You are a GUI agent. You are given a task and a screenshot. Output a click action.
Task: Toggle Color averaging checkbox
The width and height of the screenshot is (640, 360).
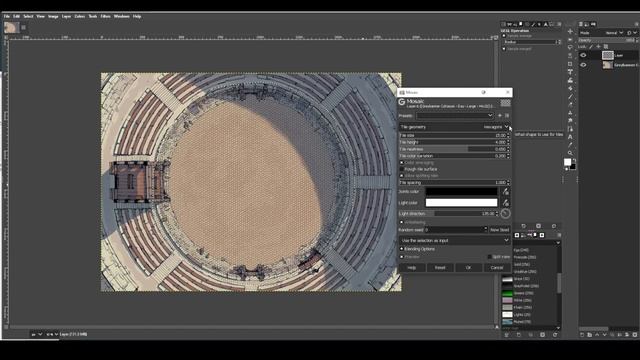[402, 162]
